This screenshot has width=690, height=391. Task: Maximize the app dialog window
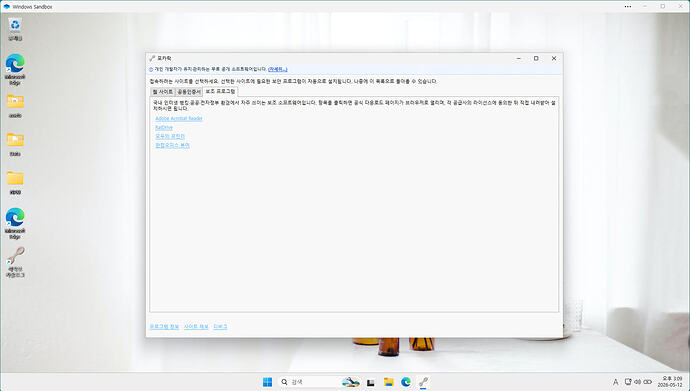pyautogui.click(x=536, y=58)
